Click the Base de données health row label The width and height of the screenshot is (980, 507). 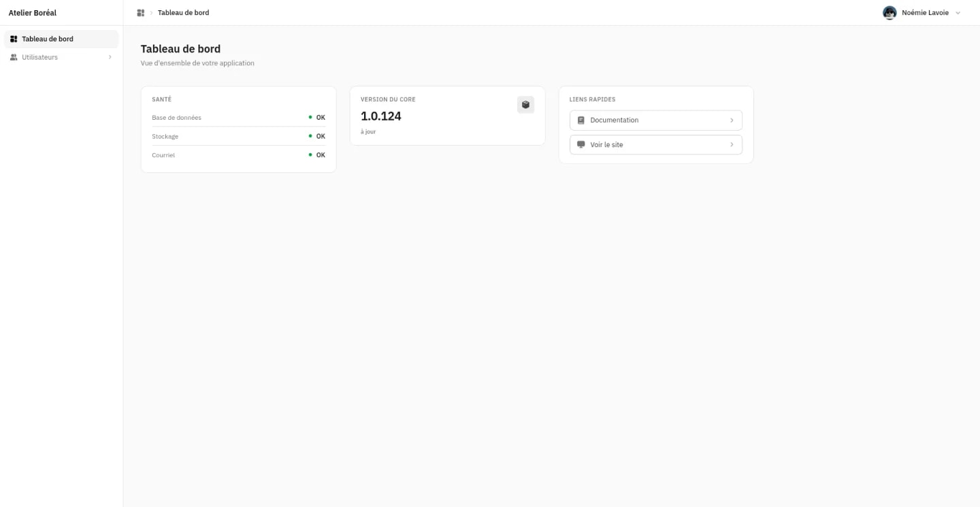pyautogui.click(x=177, y=118)
